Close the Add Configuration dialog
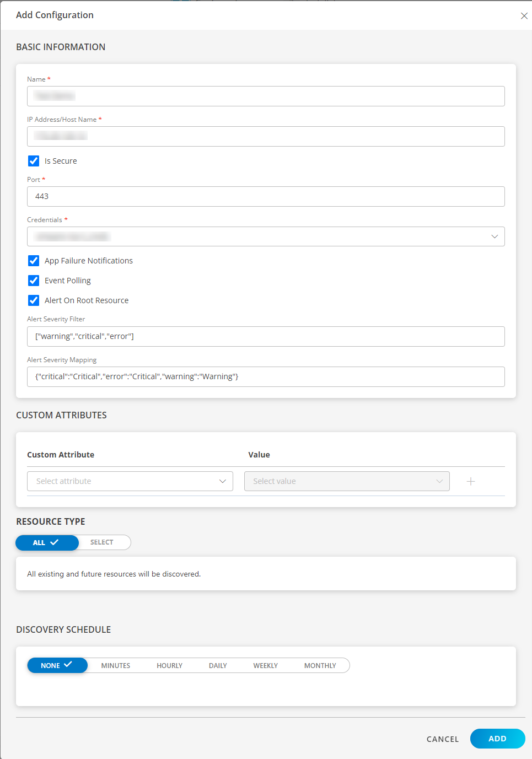This screenshot has width=532, height=759. (524, 15)
